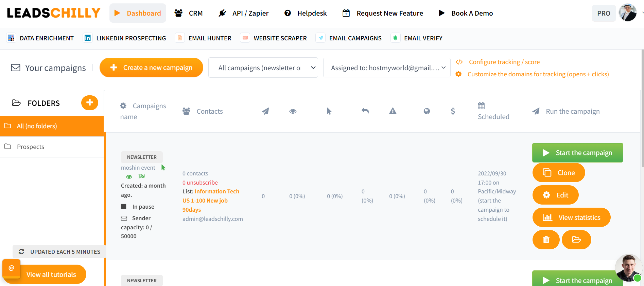
Task: Open Email Verify tool
Action: (x=417, y=38)
